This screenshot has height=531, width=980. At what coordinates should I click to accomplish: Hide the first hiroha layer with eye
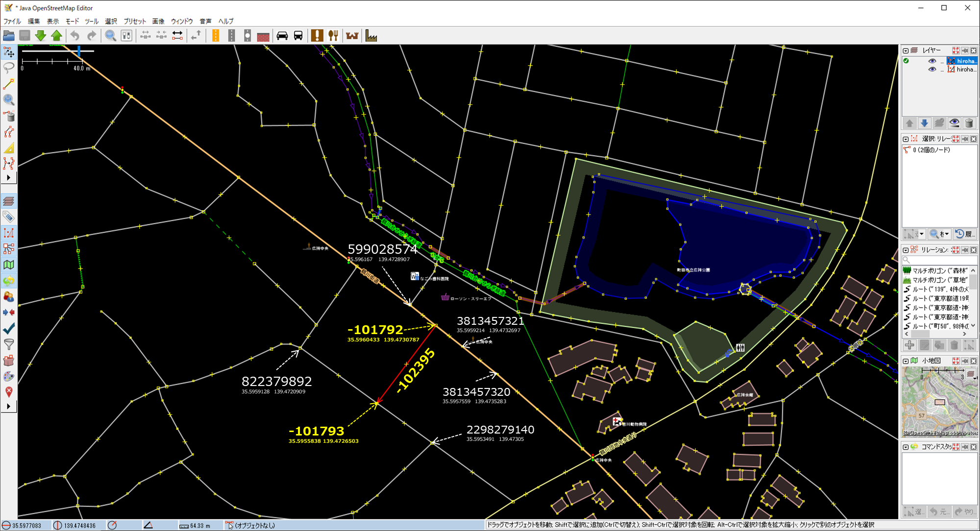[x=932, y=61]
